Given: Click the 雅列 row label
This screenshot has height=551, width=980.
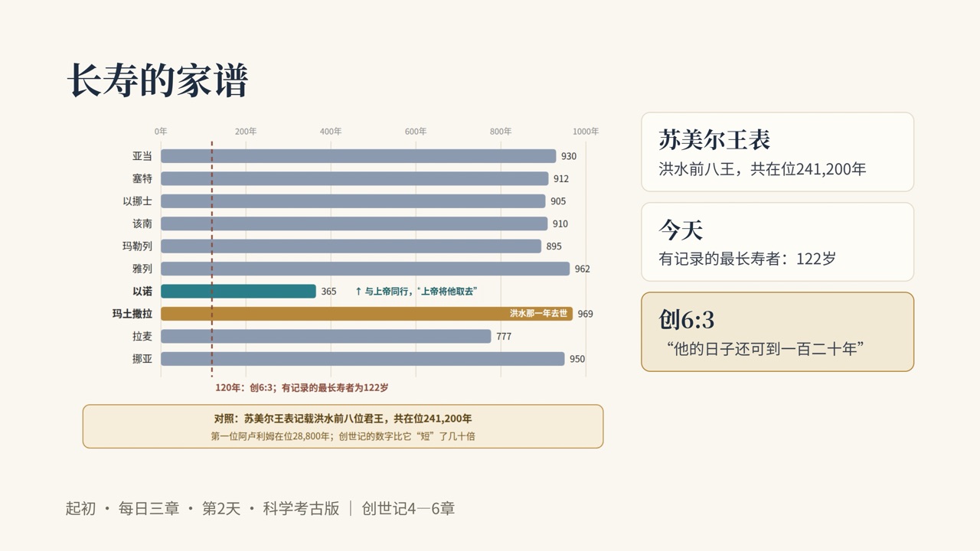Looking at the screenshot, I should point(142,269).
